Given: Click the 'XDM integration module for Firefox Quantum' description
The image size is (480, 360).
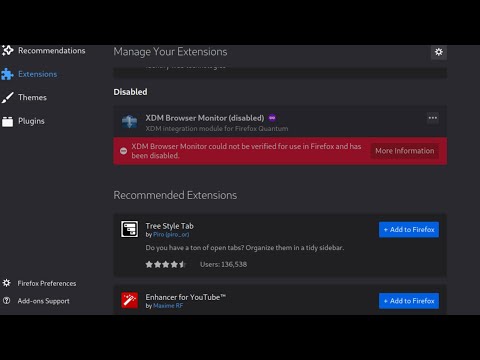Looking at the screenshot, I should pyautogui.click(x=217, y=129).
